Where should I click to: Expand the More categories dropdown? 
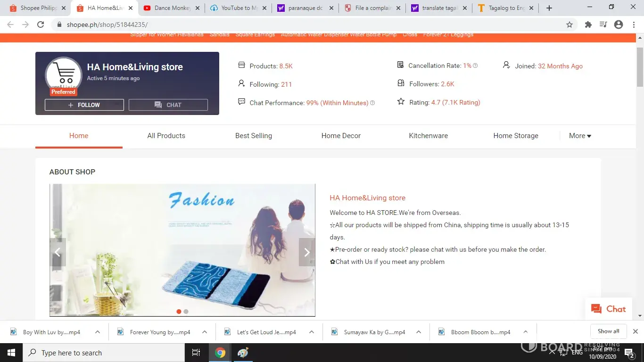pos(579,136)
